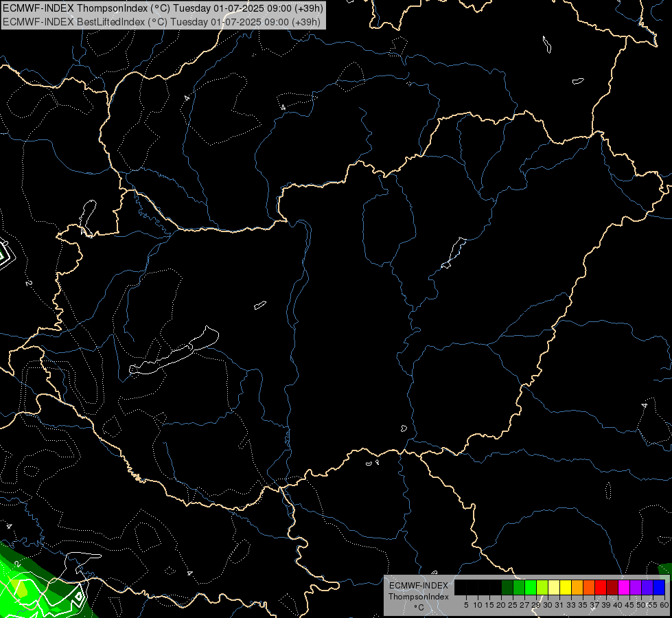Click legend tick label 35
This screenshot has width=672, height=618.
(x=583, y=605)
